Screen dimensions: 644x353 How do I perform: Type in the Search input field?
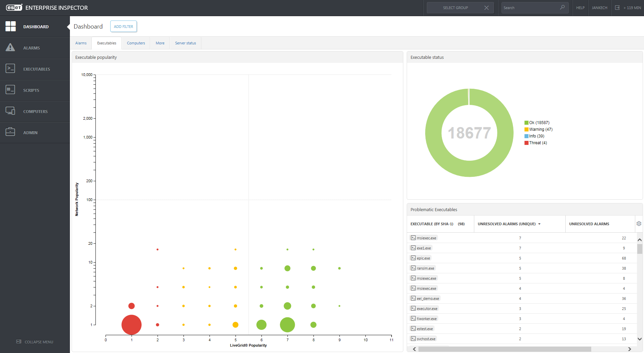tap(529, 8)
